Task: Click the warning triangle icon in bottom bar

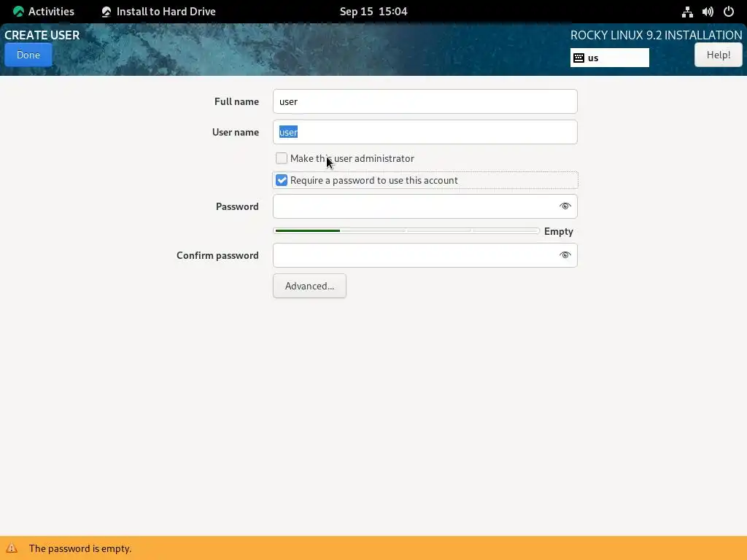Action: pos(12,548)
